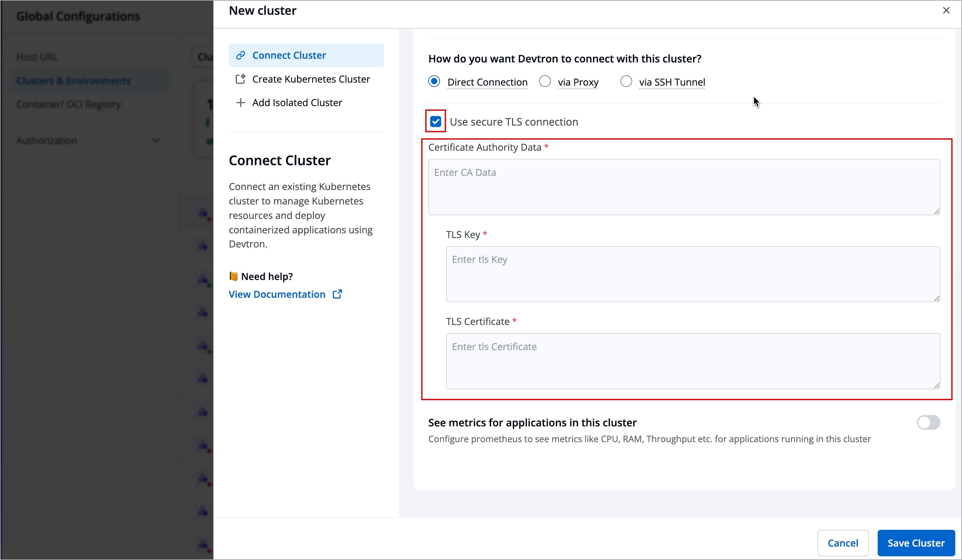Click the Need help book icon
Viewport: 962px width, 560px height.
point(234,276)
